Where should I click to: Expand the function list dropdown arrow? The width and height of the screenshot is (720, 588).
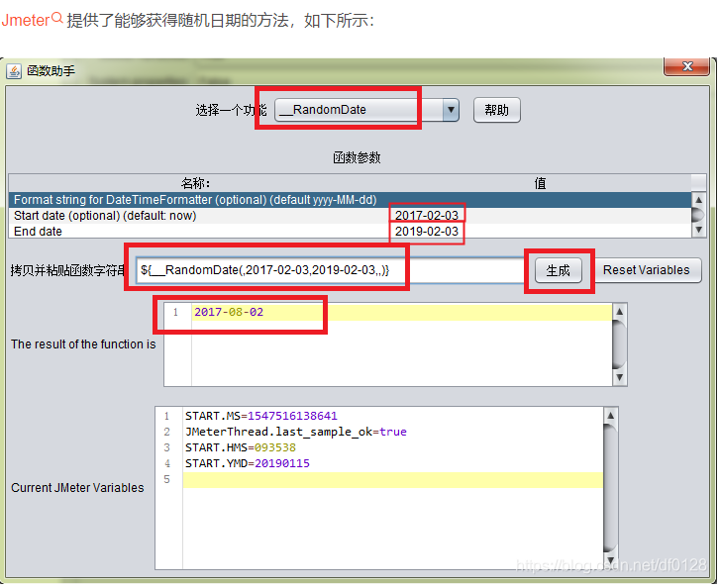451,110
